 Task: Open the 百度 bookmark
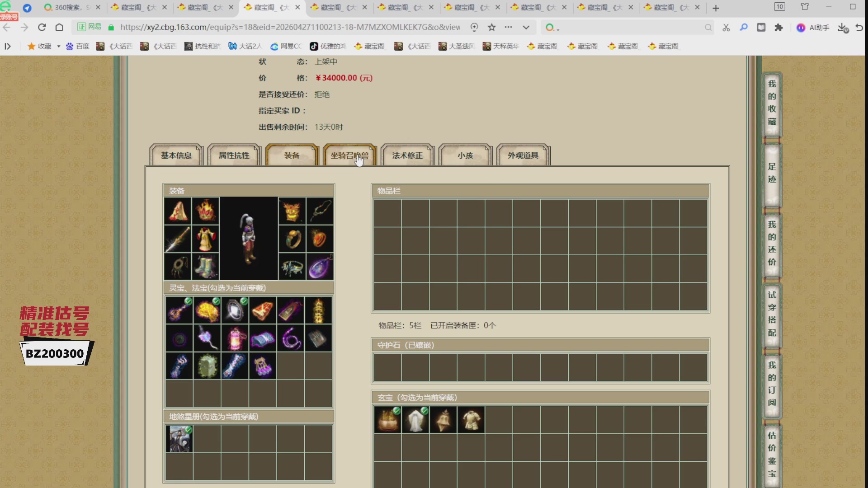click(78, 46)
